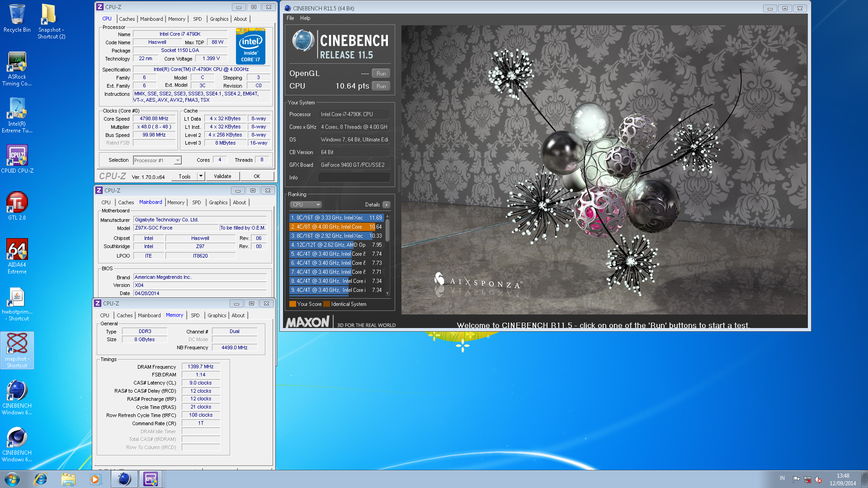Click the OK button in CPU-Z
This screenshot has width=868, height=488.
tap(257, 176)
